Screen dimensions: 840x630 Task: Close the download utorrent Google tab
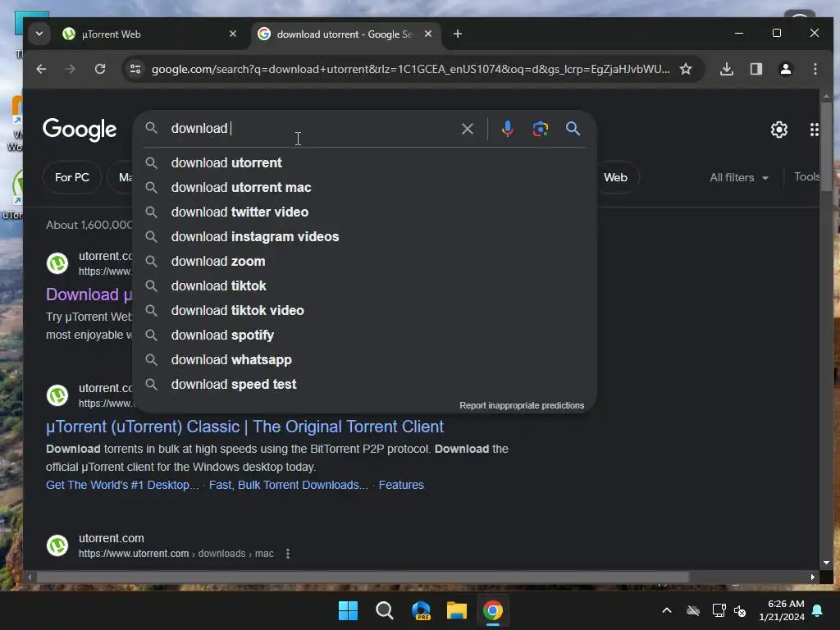point(428,34)
